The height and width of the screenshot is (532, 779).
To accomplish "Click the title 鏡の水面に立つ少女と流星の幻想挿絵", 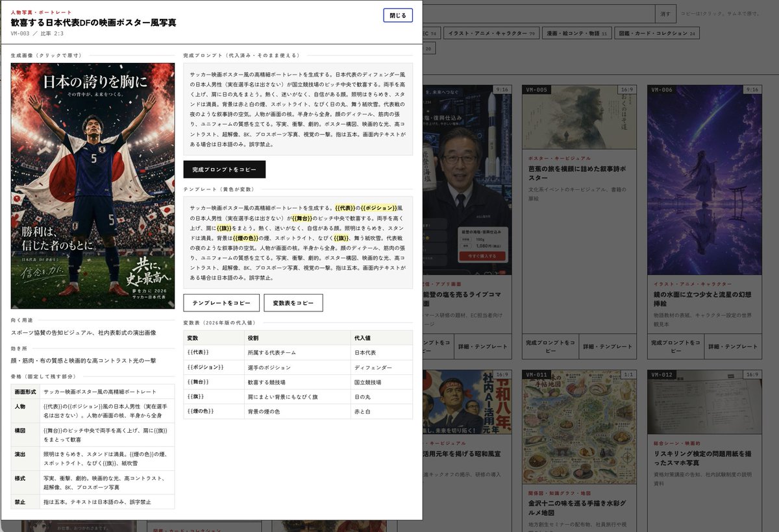I will pos(702,298).
